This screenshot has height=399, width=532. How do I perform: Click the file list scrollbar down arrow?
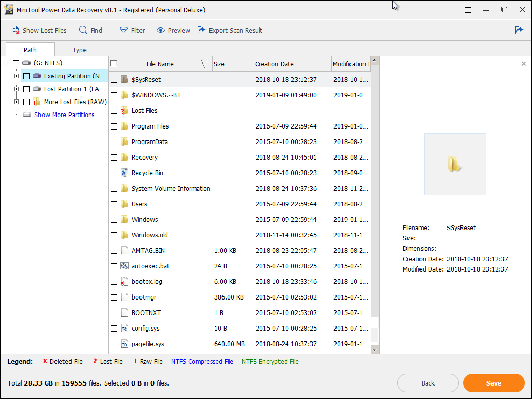374,350
